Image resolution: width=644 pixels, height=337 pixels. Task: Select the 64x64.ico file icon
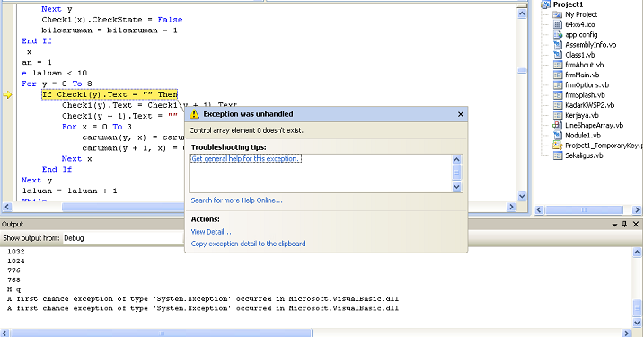558,24
